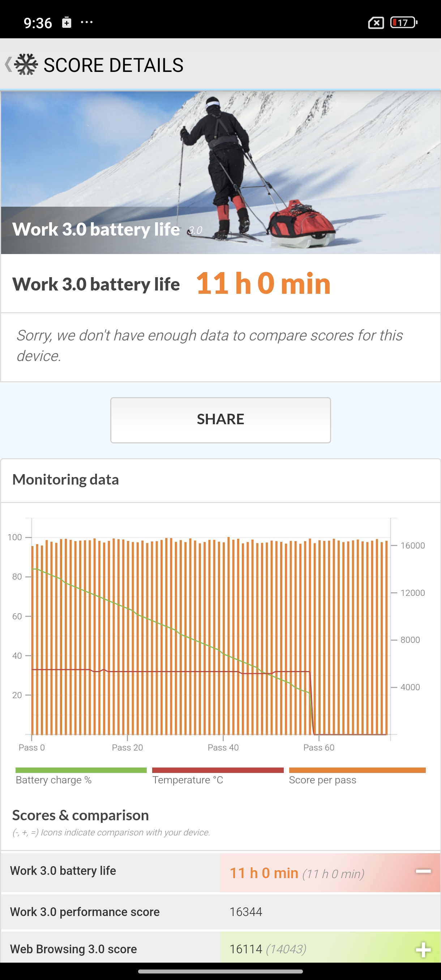Tap the back arrow chevron in header

click(x=8, y=64)
